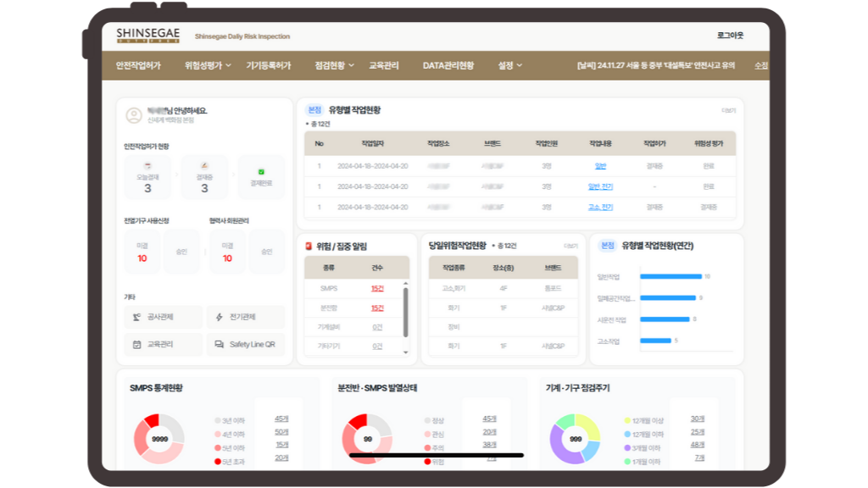The width and height of the screenshot is (868, 488).
Task: Click the red 위험/집중 알림 alert icon
Action: click(x=309, y=247)
